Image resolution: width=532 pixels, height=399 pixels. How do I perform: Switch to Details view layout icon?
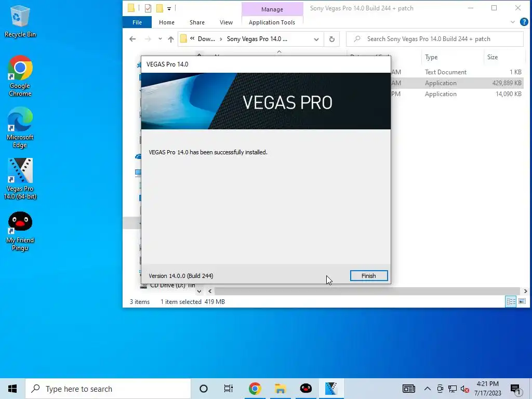[511, 302]
